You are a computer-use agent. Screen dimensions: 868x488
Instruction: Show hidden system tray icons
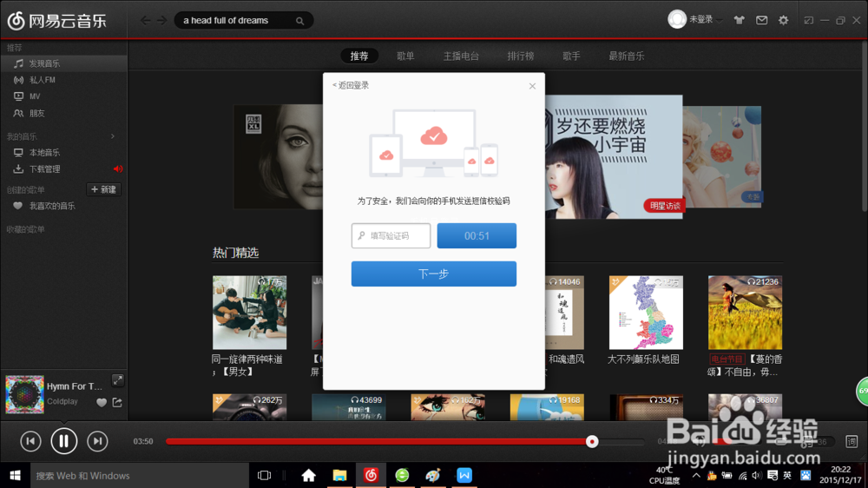click(x=696, y=475)
